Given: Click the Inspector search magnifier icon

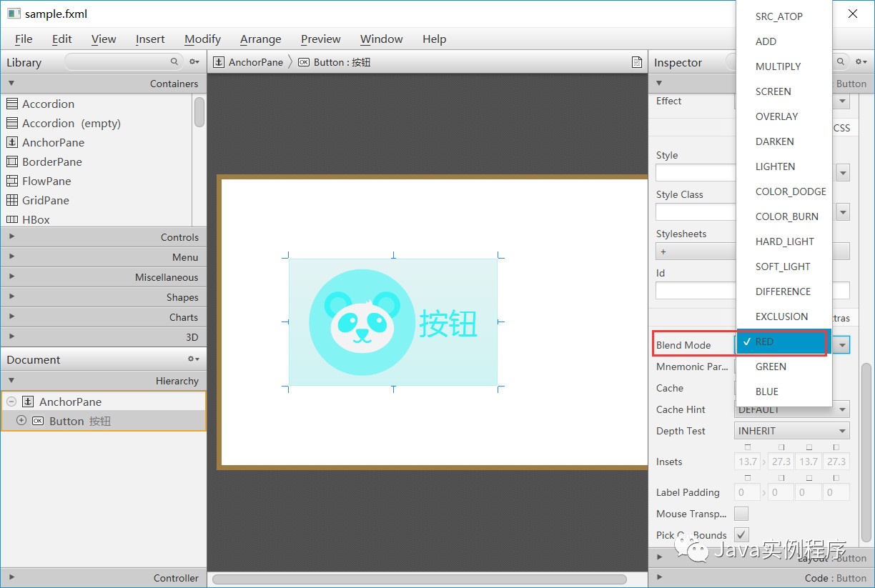Looking at the screenshot, I should [x=841, y=62].
